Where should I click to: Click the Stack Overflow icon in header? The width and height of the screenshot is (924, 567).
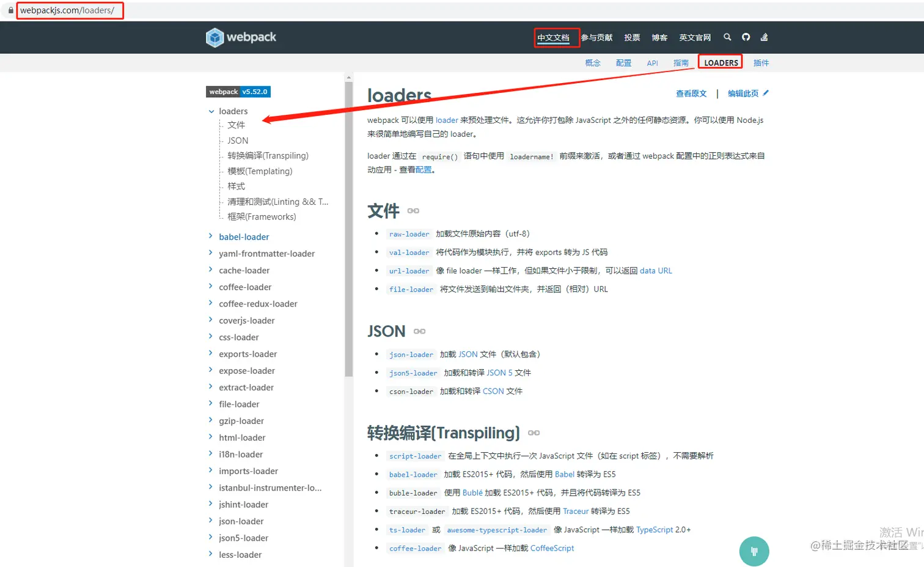pos(764,37)
